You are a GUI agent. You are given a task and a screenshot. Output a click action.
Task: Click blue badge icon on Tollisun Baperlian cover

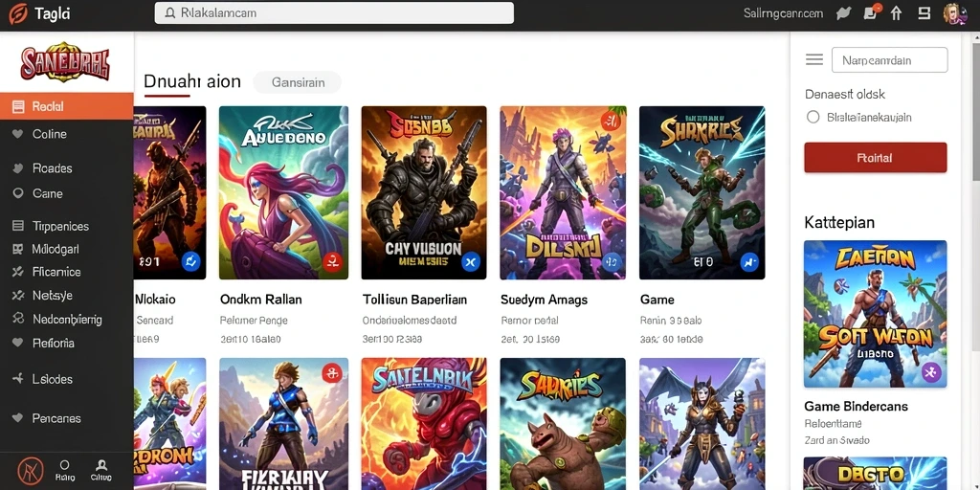tap(470, 262)
